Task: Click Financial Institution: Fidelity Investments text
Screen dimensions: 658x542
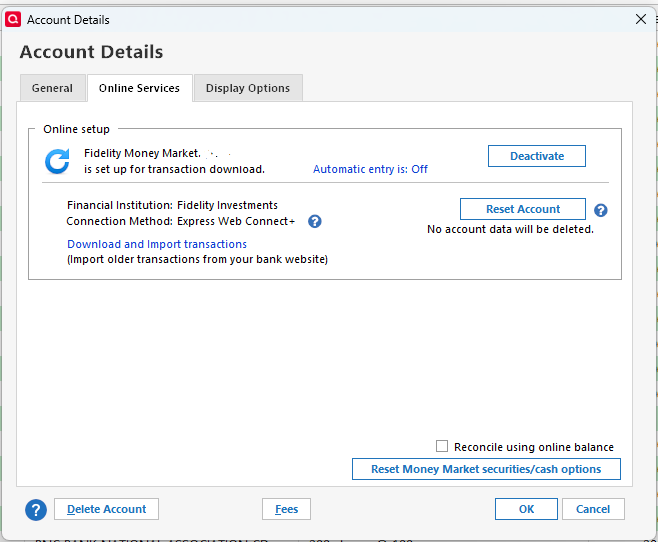Action: [172, 205]
